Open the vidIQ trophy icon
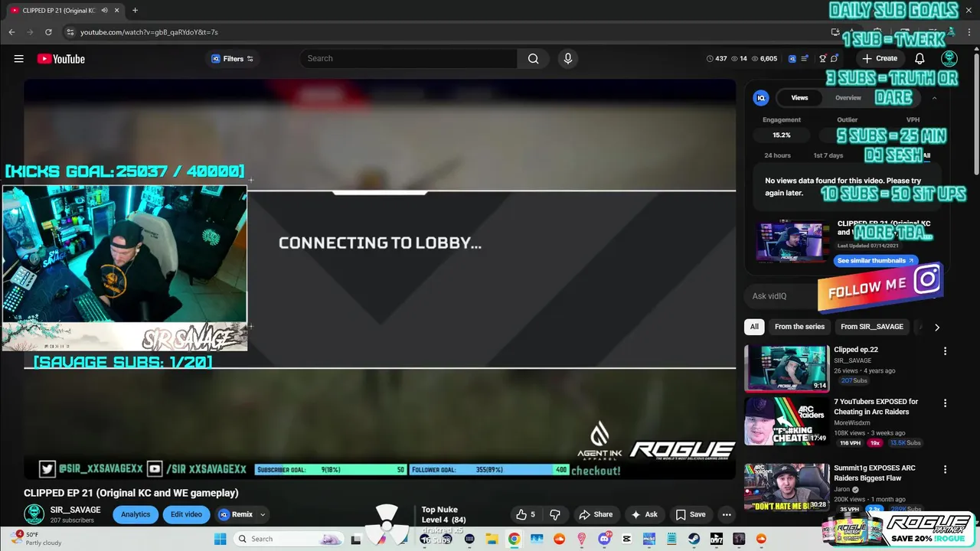The width and height of the screenshot is (980, 551). click(x=823, y=59)
